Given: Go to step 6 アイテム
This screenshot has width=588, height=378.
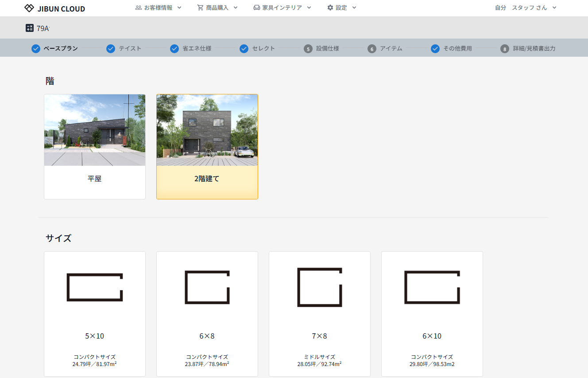Looking at the screenshot, I should 385,48.
